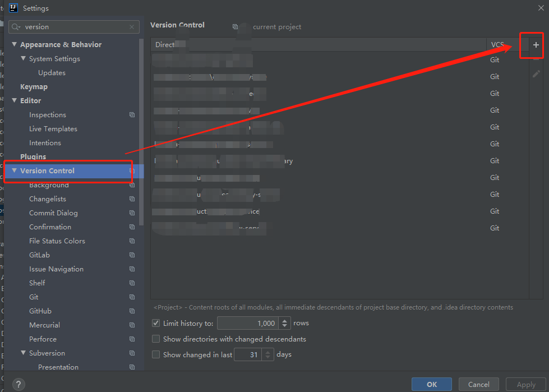Clear the settings search text with the X icon

click(132, 27)
